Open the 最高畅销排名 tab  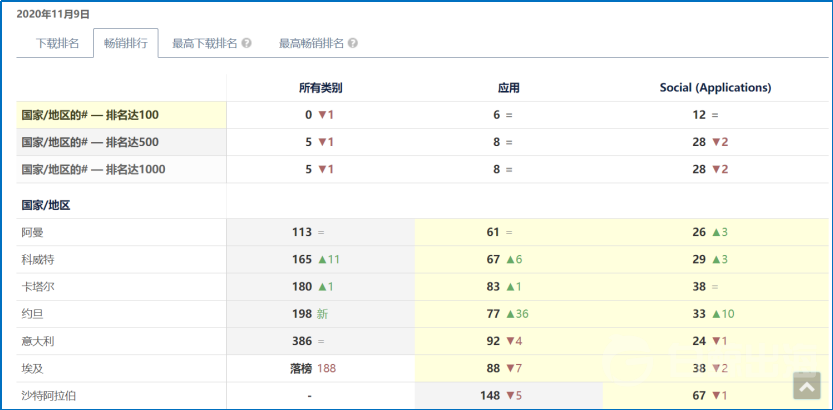[x=311, y=44]
